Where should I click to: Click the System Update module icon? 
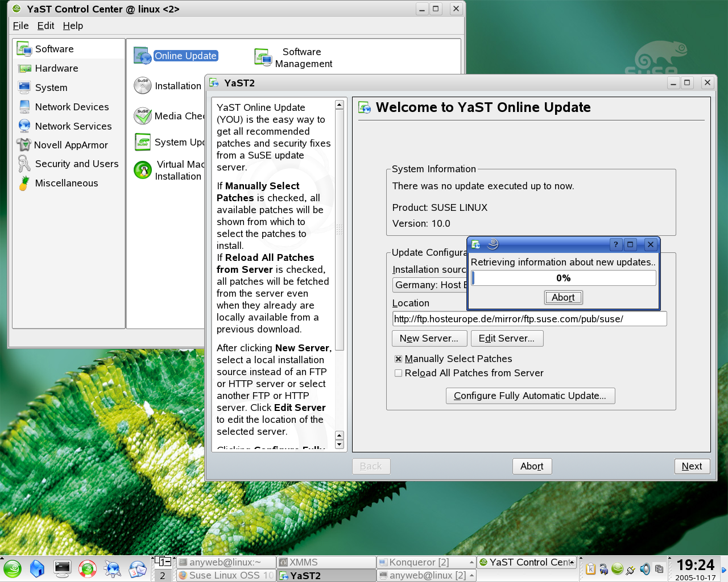[x=142, y=142]
